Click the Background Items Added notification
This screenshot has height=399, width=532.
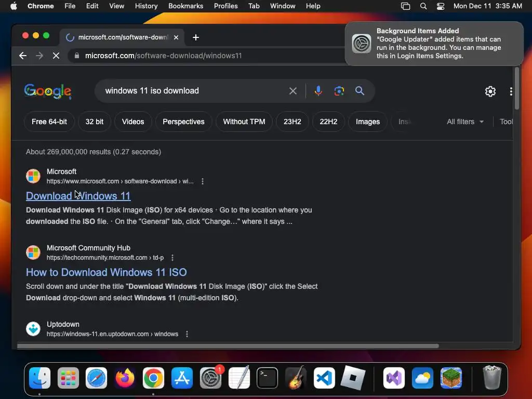pos(434,44)
